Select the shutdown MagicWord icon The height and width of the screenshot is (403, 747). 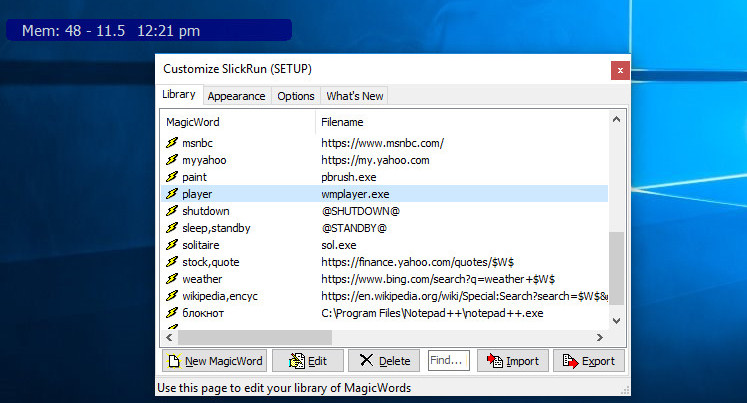coord(171,211)
